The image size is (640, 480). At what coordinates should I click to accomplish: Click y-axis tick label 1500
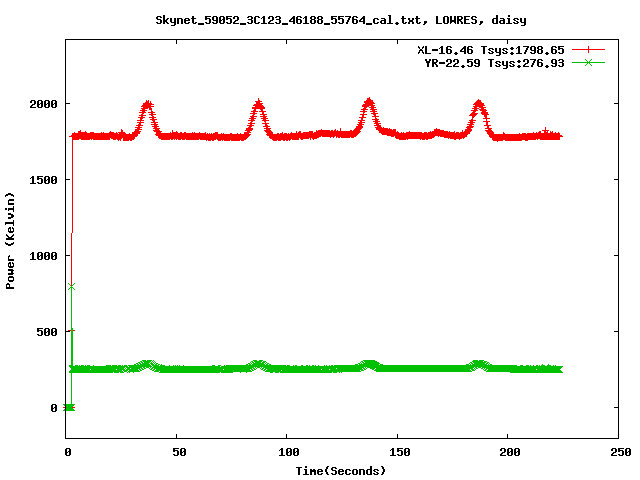pyautogui.click(x=43, y=180)
